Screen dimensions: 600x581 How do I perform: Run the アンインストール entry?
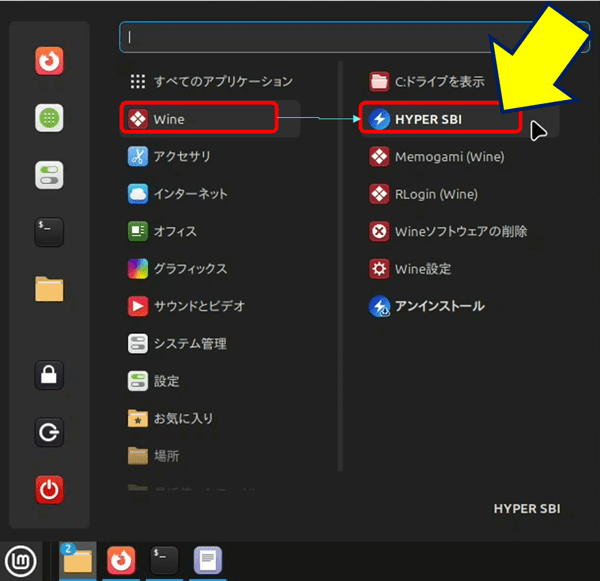(459, 306)
